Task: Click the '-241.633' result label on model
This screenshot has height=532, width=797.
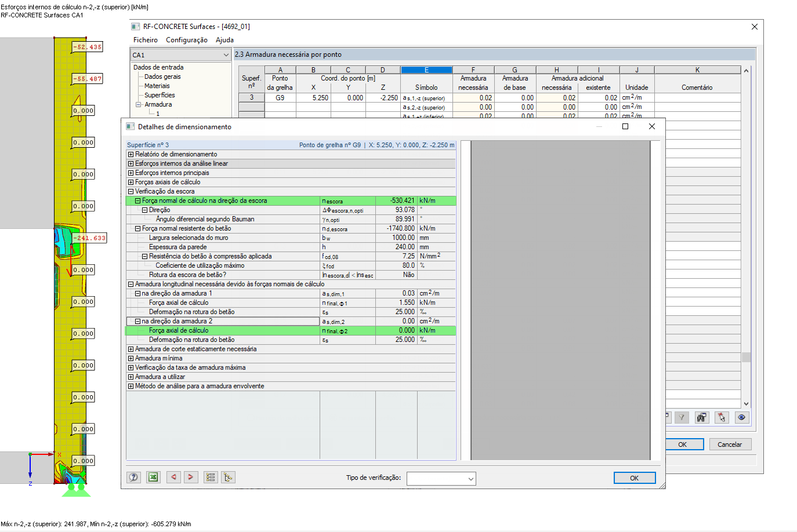Action: pos(89,238)
